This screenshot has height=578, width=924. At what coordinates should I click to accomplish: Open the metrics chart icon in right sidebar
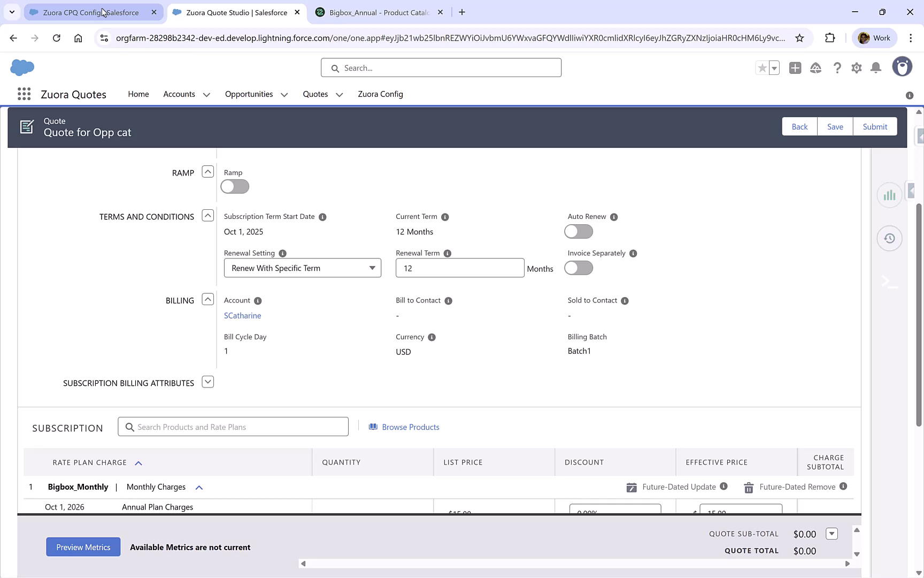click(889, 195)
